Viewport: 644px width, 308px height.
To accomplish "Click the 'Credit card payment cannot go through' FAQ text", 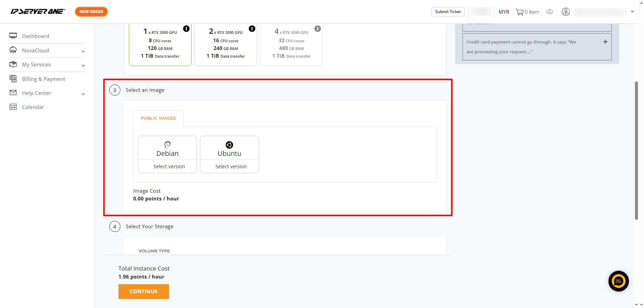I will click(521, 47).
